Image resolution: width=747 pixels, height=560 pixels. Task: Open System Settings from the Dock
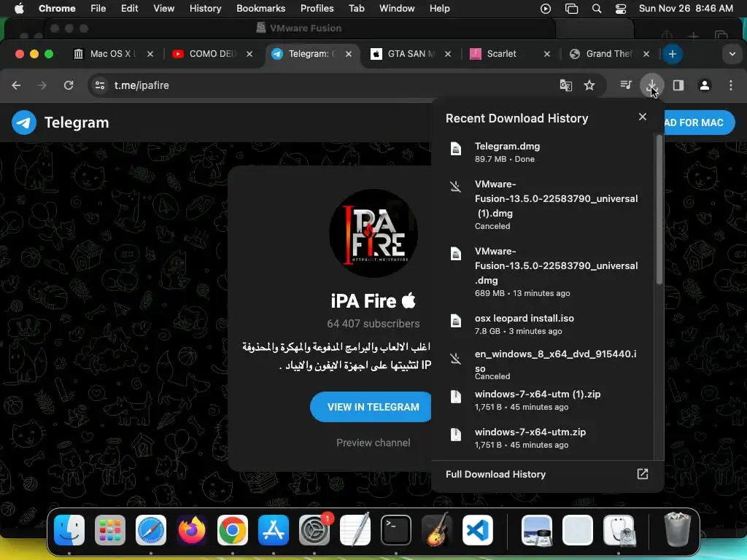pos(314,530)
